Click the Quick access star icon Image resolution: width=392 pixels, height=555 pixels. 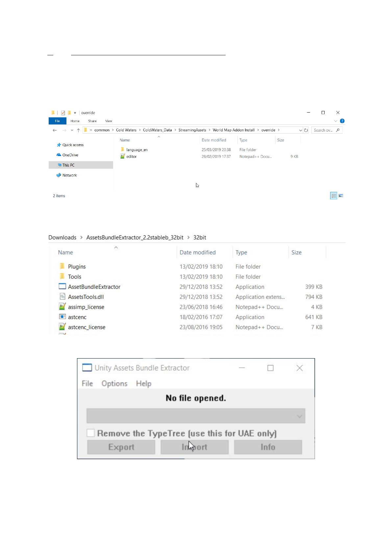(59, 145)
